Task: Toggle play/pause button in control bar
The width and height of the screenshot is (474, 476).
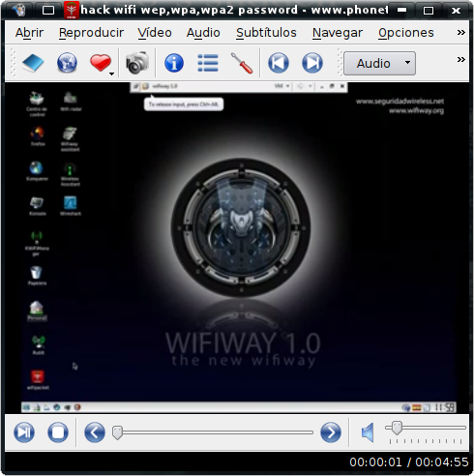Action: pos(24,432)
